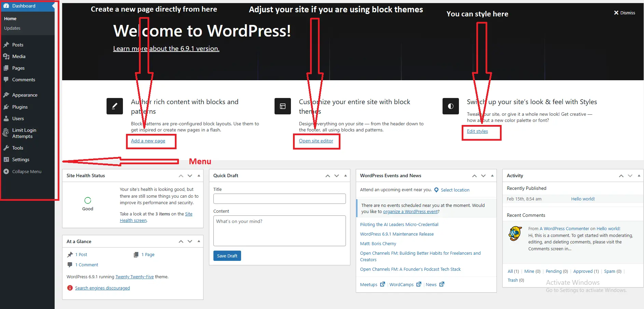Click the Styles half-moon icon
The image size is (644, 309).
450,106
